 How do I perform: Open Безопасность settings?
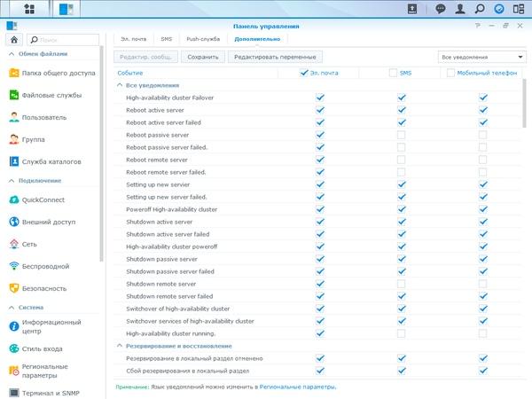pos(37,288)
